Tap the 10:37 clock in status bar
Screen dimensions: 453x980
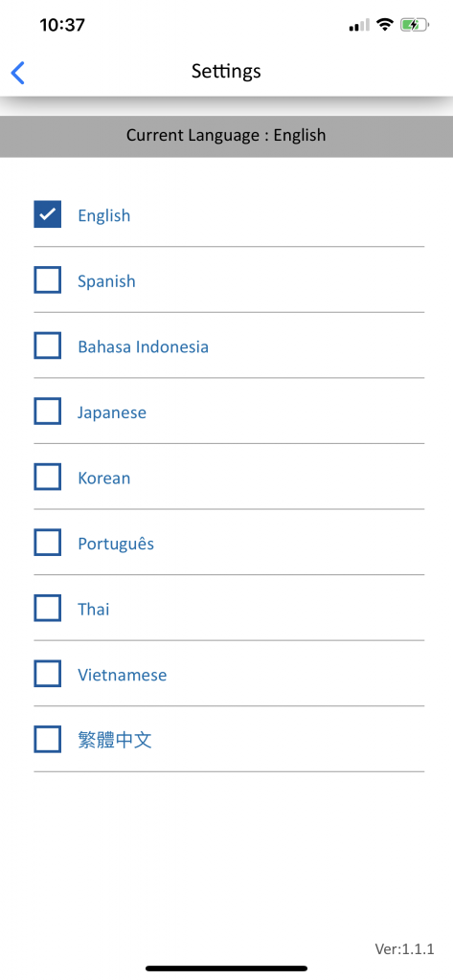(62, 25)
